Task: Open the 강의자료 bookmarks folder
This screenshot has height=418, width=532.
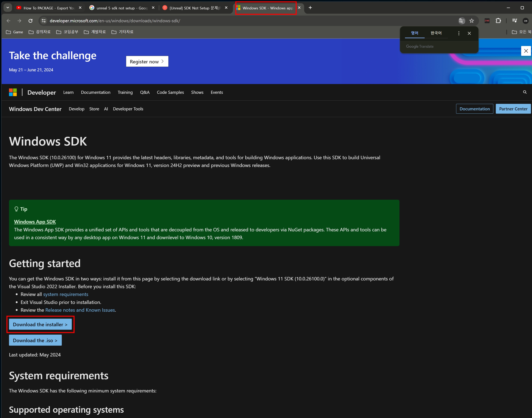Action: coord(40,32)
